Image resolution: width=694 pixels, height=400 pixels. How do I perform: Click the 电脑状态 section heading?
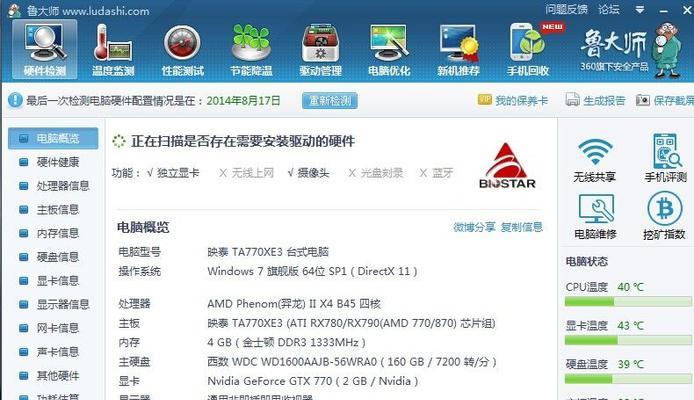coord(586,262)
